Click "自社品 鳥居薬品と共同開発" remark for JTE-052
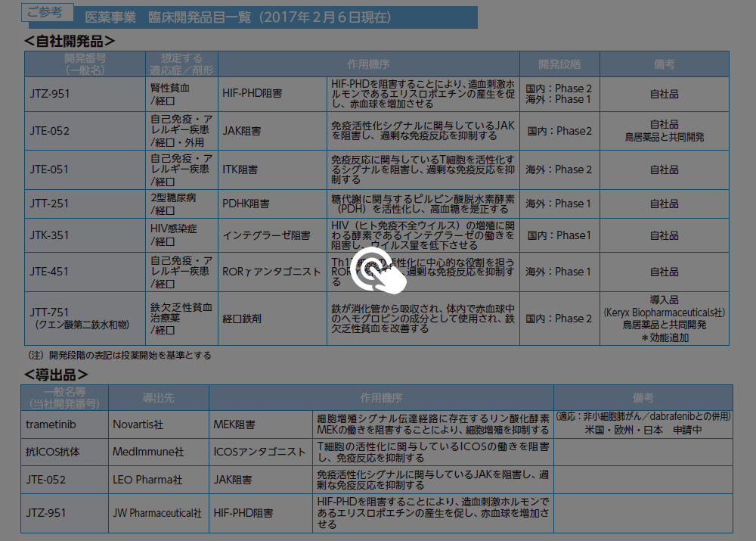The image size is (756, 541). pos(665,131)
